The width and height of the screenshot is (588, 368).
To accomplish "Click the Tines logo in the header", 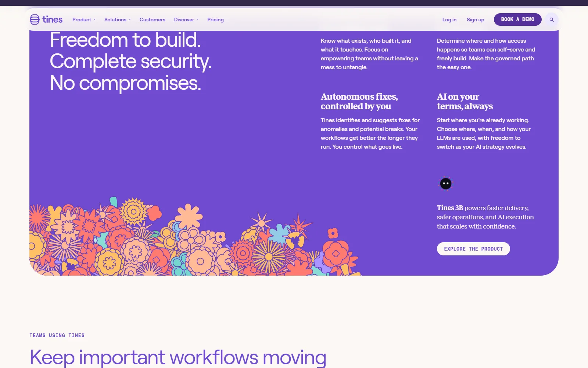I will [x=46, y=20].
